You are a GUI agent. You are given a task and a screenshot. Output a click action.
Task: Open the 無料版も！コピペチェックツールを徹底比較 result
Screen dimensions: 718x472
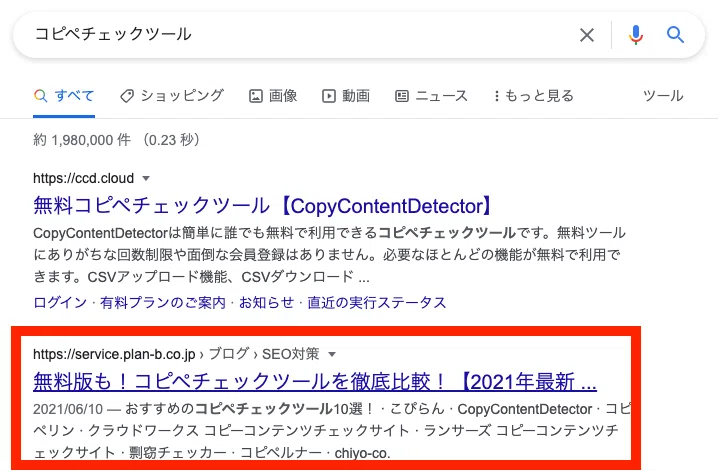click(x=315, y=381)
